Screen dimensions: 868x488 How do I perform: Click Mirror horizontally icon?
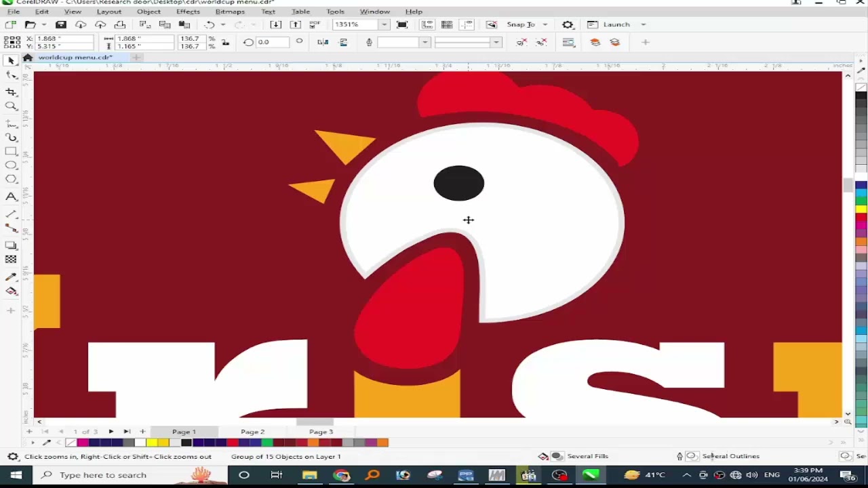tap(323, 42)
